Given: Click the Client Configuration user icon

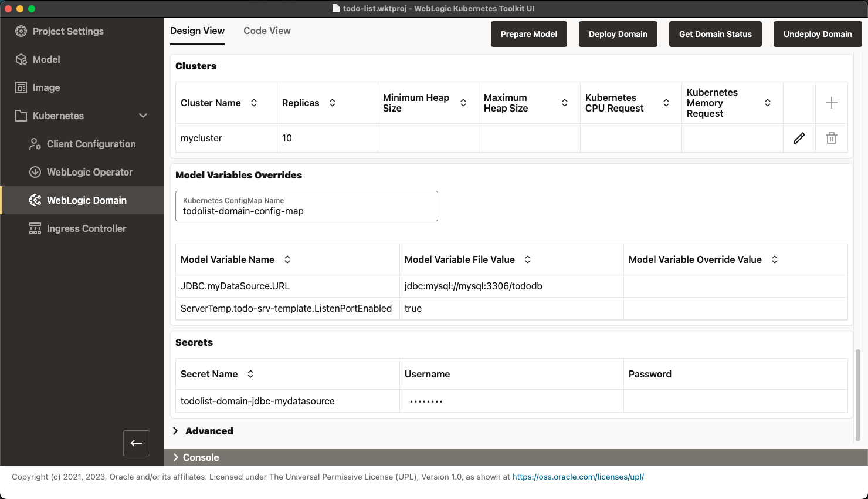Looking at the screenshot, I should coord(35,144).
